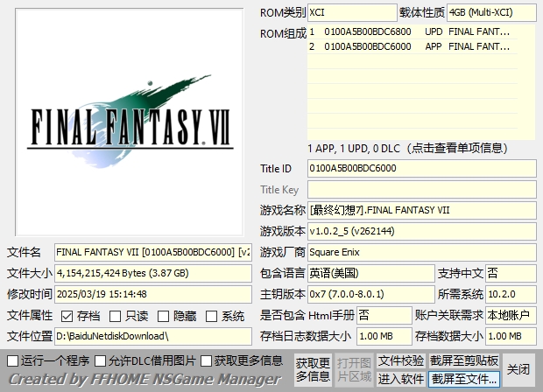The height and width of the screenshot is (392, 543).
Task: Click the 进入软件 button
Action: click(x=401, y=379)
